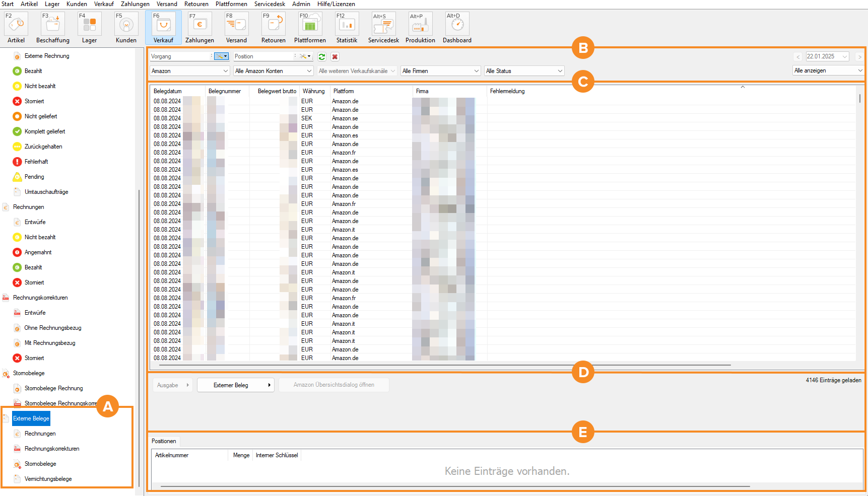Open the Artikel module from the toolbar
This screenshot has height=496, width=868.
pos(16,28)
